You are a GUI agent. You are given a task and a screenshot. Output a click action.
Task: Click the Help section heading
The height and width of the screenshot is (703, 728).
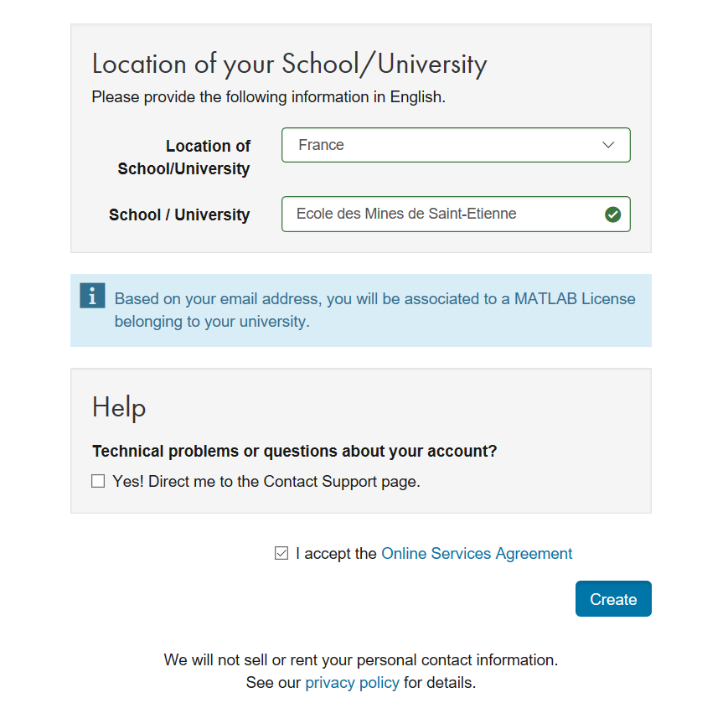pyautogui.click(x=119, y=407)
